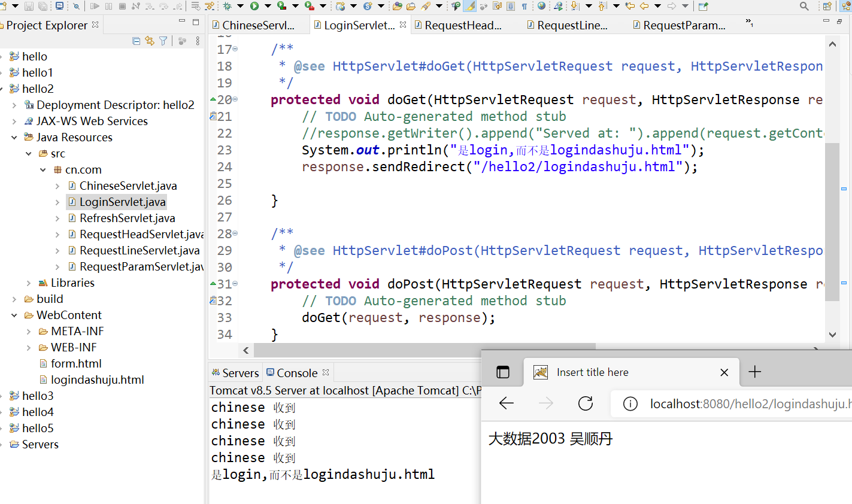This screenshot has height=504, width=852.
Task: Click browser Refresh button
Action: pos(586,403)
